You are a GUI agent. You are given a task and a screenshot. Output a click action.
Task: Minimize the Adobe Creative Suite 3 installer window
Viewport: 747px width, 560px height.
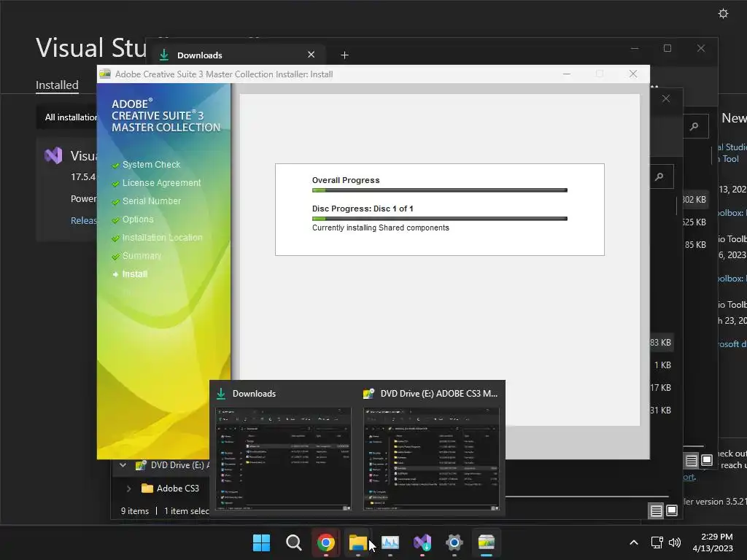(566, 74)
